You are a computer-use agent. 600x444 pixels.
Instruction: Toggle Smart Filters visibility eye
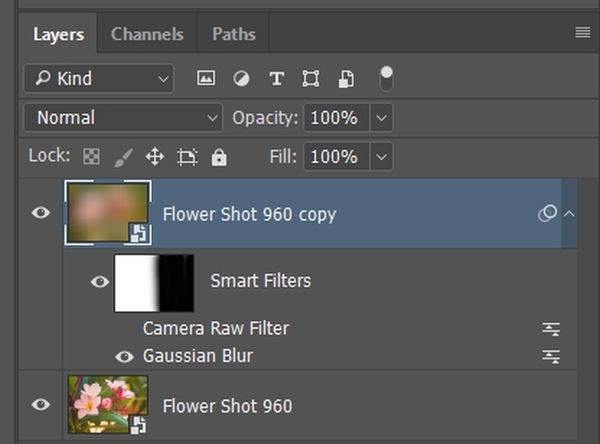99,282
